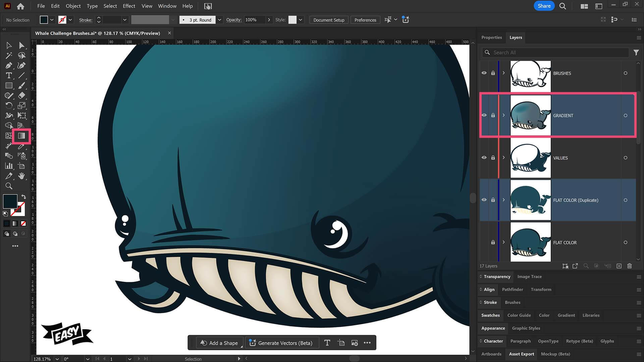Open fill color dropdown in control bar
The width and height of the screenshot is (644, 362).
coord(52,20)
